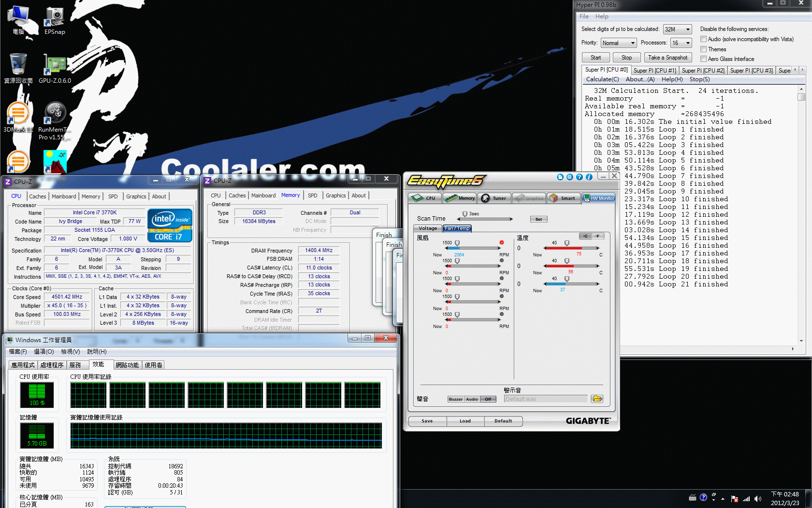Switch temperature unit to °F
812x508 pixels.
(x=598, y=236)
